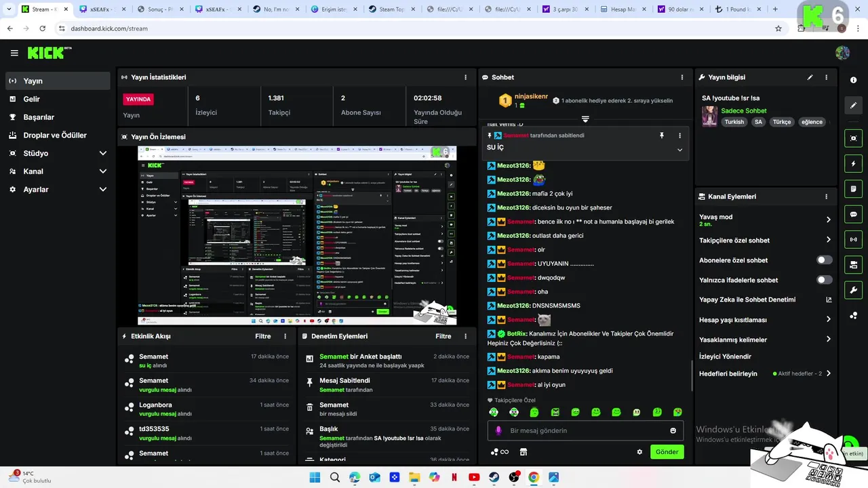Open Steam from the taskbar
The height and width of the screenshot is (488, 868).
494,477
